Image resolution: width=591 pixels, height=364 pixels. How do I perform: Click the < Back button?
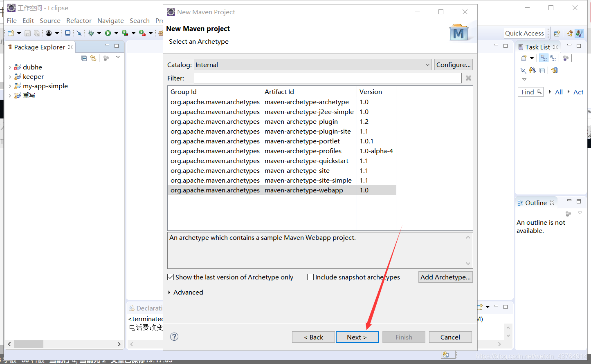coord(313,337)
